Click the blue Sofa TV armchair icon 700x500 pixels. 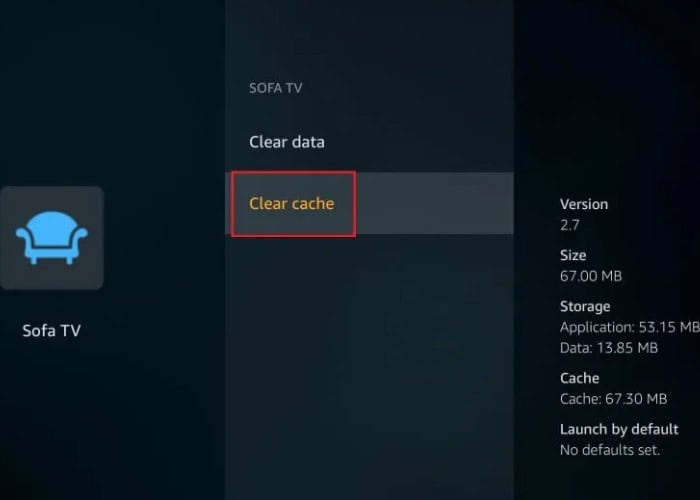point(52,238)
